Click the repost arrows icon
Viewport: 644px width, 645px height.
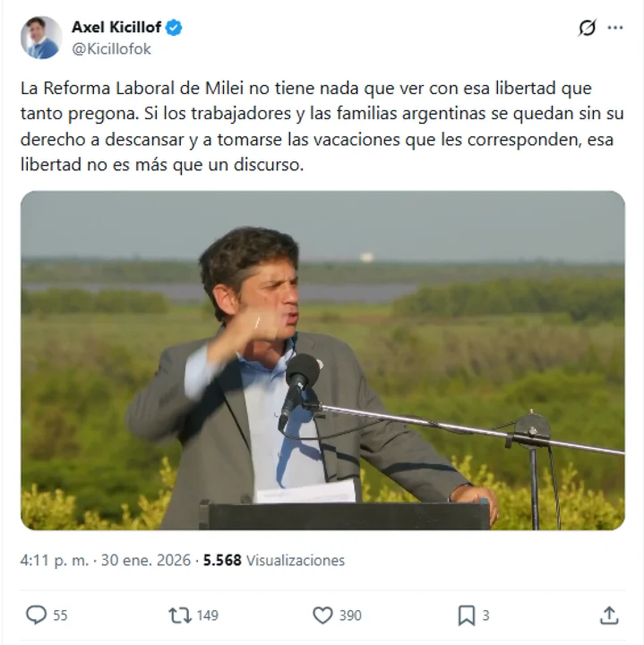pyautogui.click(x=180, y=616)
